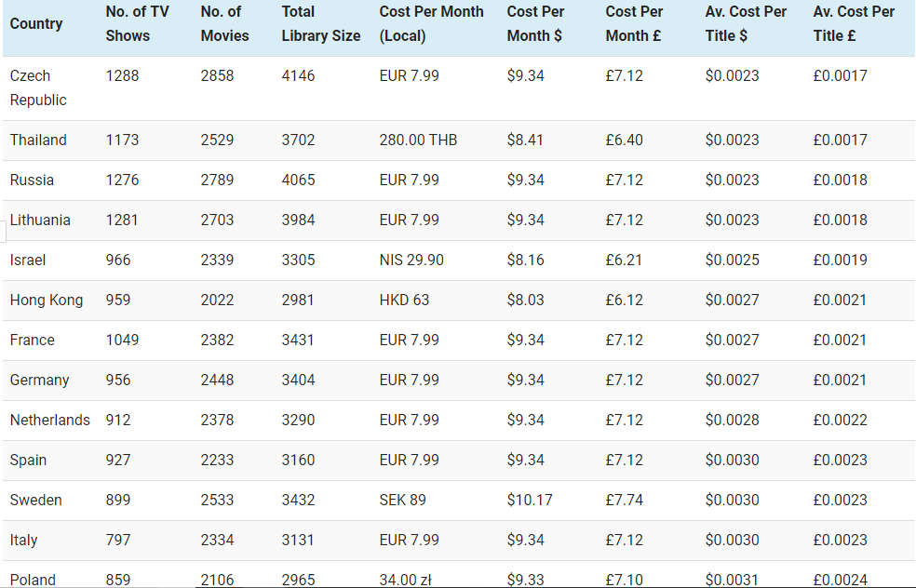The height and width of the screenshot is (588, 916).
Task: Click the Cost Per Month £ header
Action: tap(635, 24)
